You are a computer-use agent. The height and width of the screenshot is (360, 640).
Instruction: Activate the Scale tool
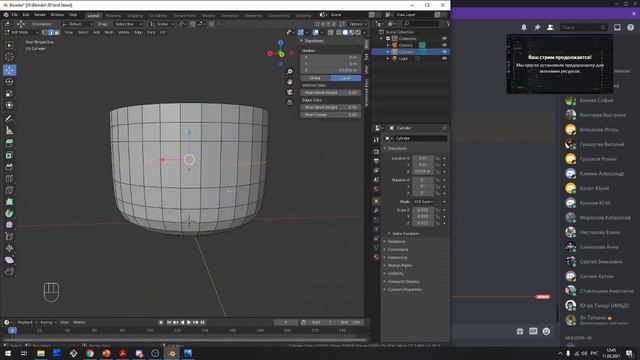point(9,93)
